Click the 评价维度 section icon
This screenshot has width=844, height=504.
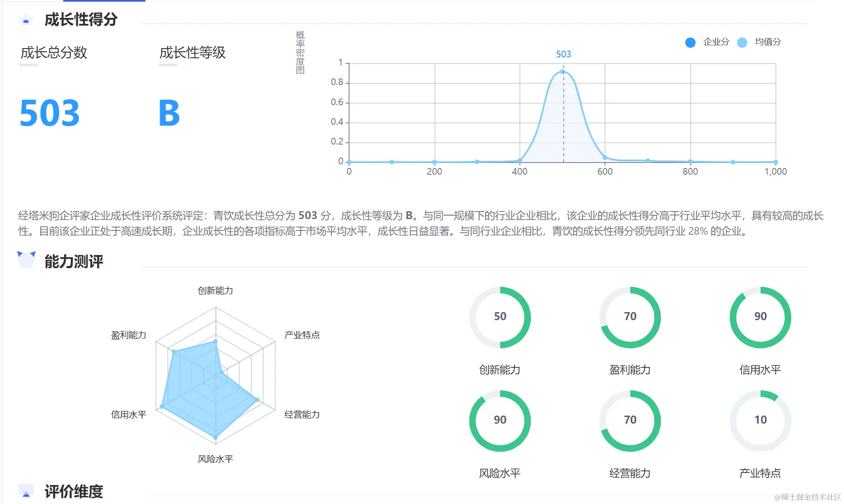(x=26, y=491)
